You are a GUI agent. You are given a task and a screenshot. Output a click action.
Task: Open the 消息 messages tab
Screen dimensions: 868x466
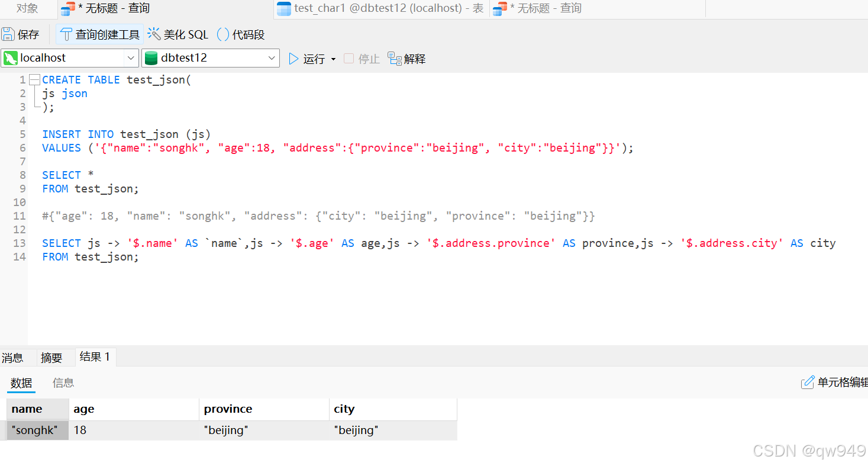pos(13,356)
